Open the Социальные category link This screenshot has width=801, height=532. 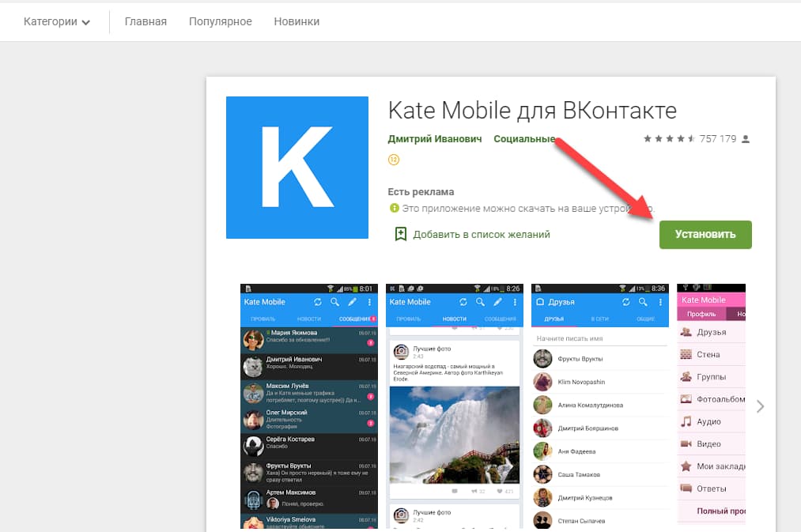click(524, 139)
